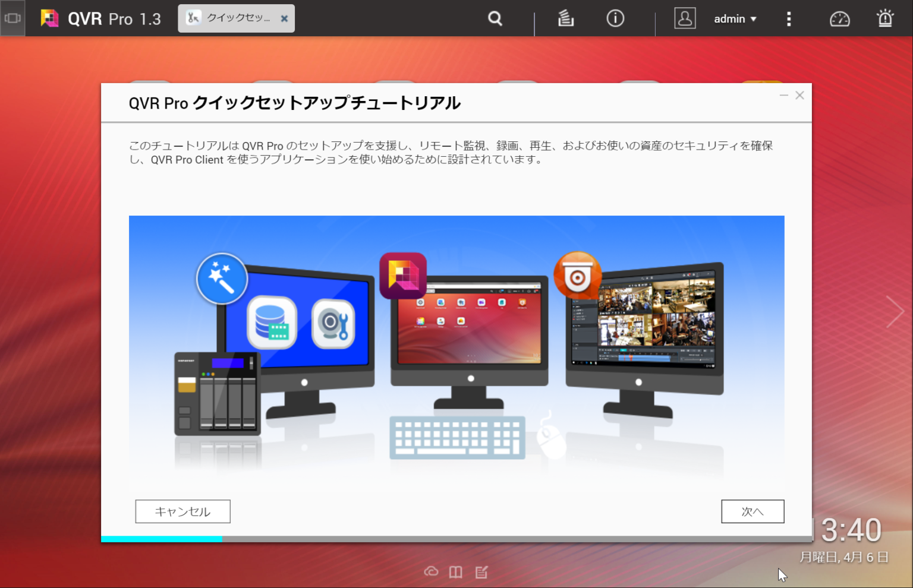Close the tutorial dialog with X

pos(800,95)
